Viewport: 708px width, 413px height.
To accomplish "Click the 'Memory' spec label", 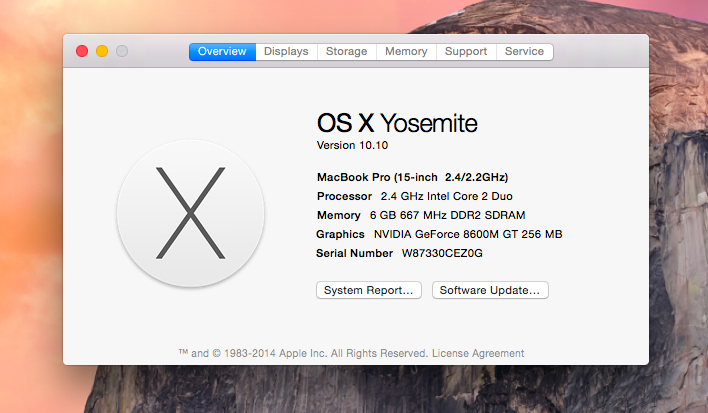I will pos(339,215).
